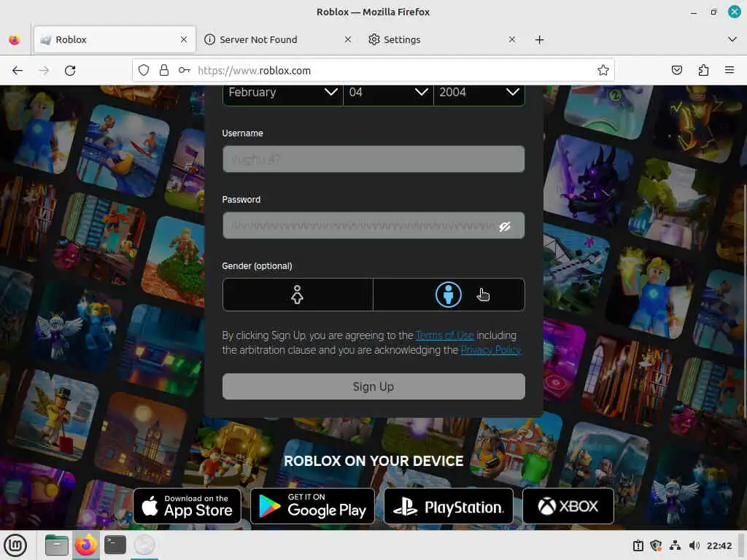Open the Privacy Policy link
Screen dimensions: 747x560
click(491, 350)
